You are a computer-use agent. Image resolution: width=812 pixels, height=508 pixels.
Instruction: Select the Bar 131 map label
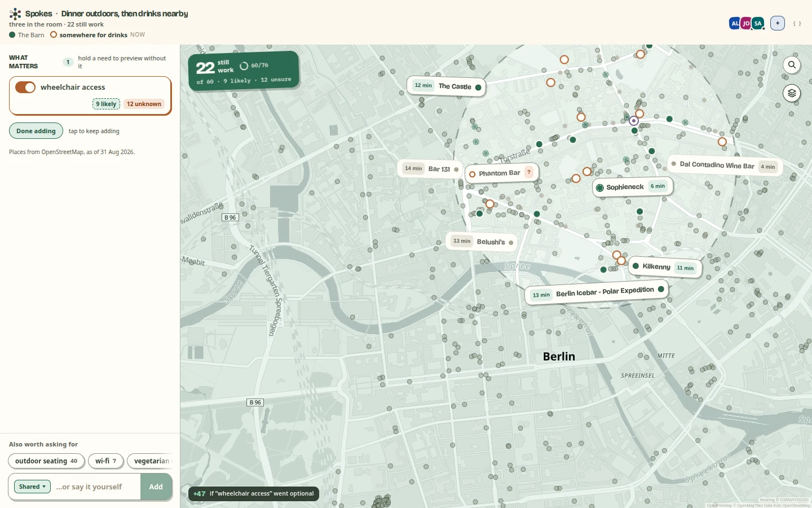click(431, 169)
